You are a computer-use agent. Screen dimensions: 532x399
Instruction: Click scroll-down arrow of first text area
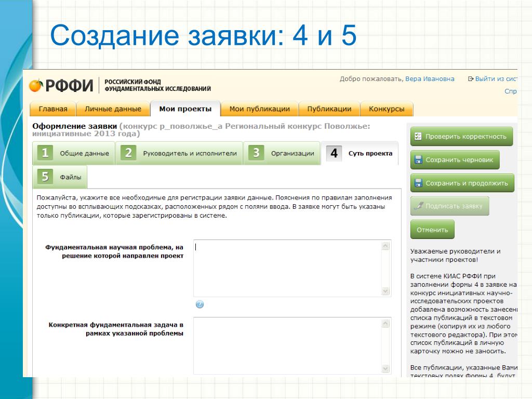click(x=385, y=291)
